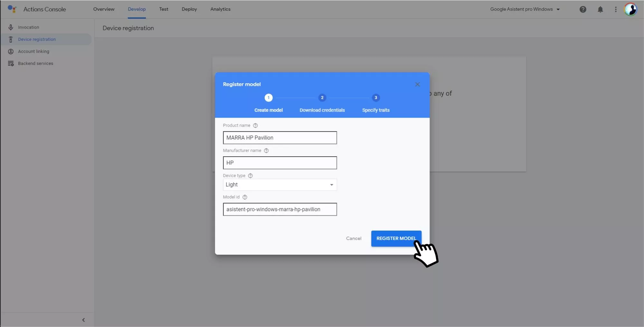Click the Model id input field
Screen dimensions: 644x327
280,209
